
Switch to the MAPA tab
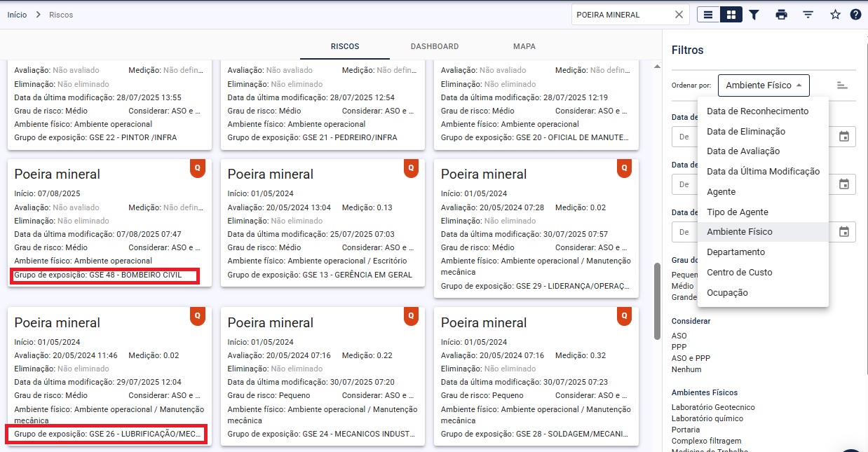pos(524,47)
